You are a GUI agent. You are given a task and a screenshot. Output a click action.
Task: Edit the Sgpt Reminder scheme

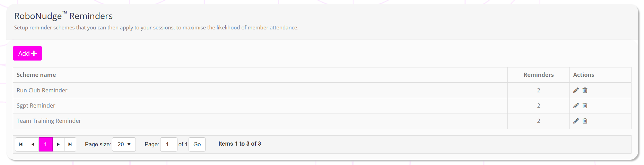coord(576,106)
